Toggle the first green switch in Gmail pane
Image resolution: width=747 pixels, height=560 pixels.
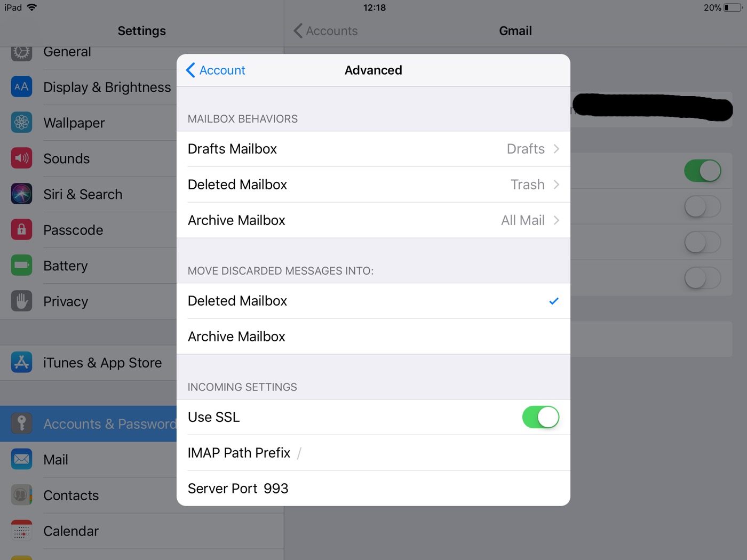[702, 171]
